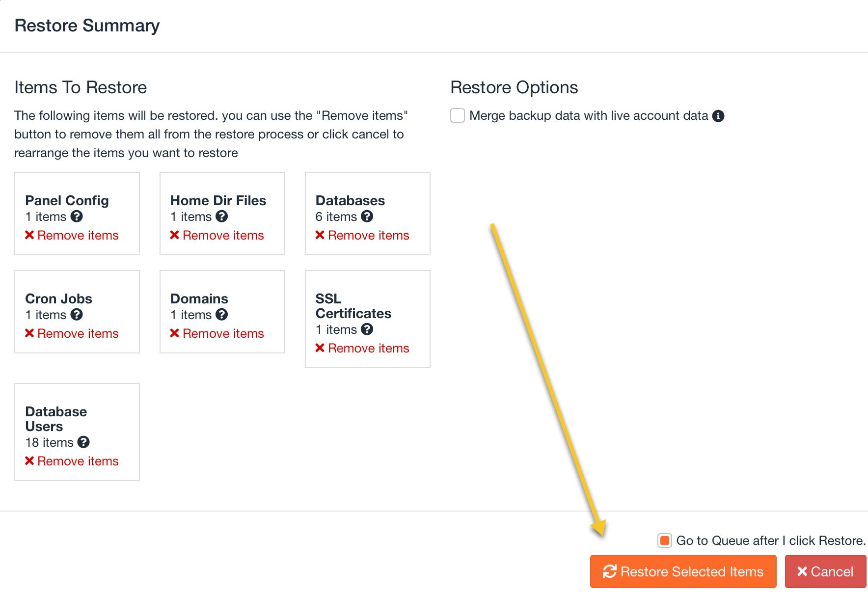
Task: Click the help icon beside Home Dir Files items
Action: (x=222, y=216)
